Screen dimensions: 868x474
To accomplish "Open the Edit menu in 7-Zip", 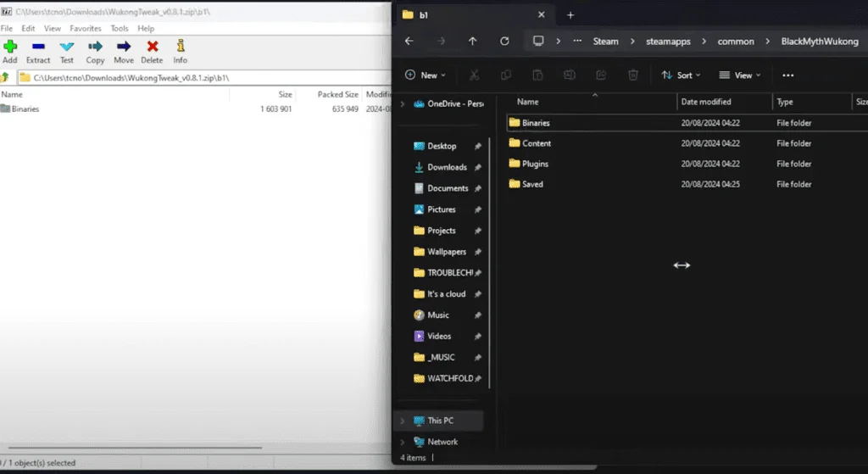I will pyautogui.click(x=28, y=28).
